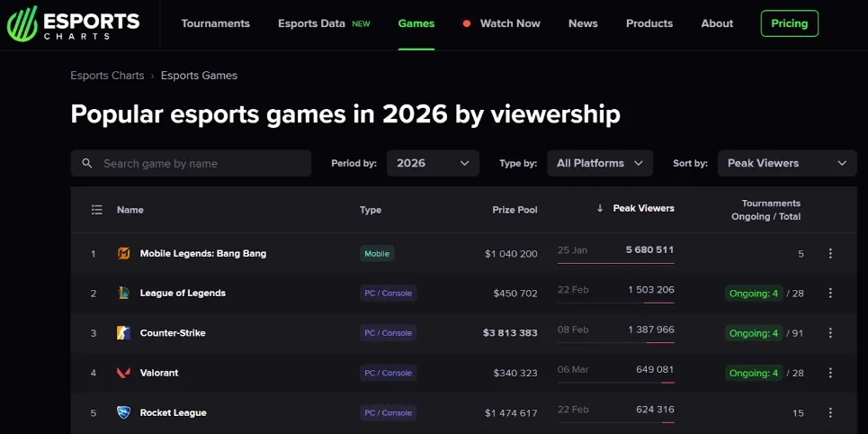Sort by the Prize Pool column header
The image size is (868, 434).
tap(515, 210)
